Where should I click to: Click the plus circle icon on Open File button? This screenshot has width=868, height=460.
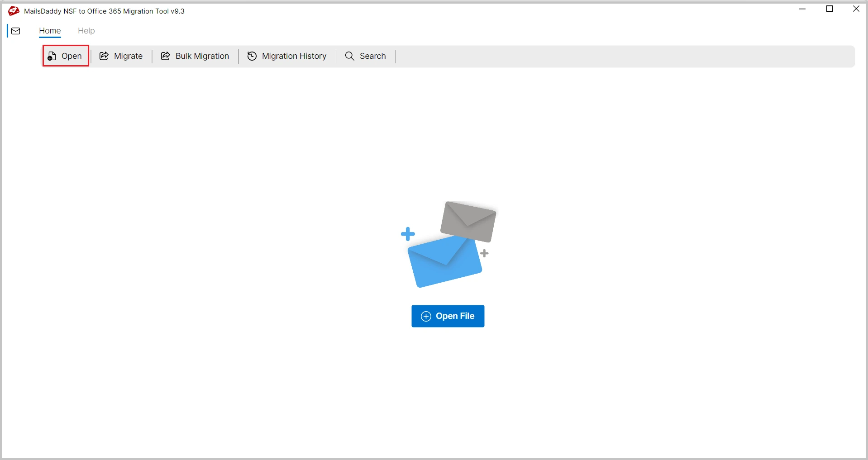point(426,316)
